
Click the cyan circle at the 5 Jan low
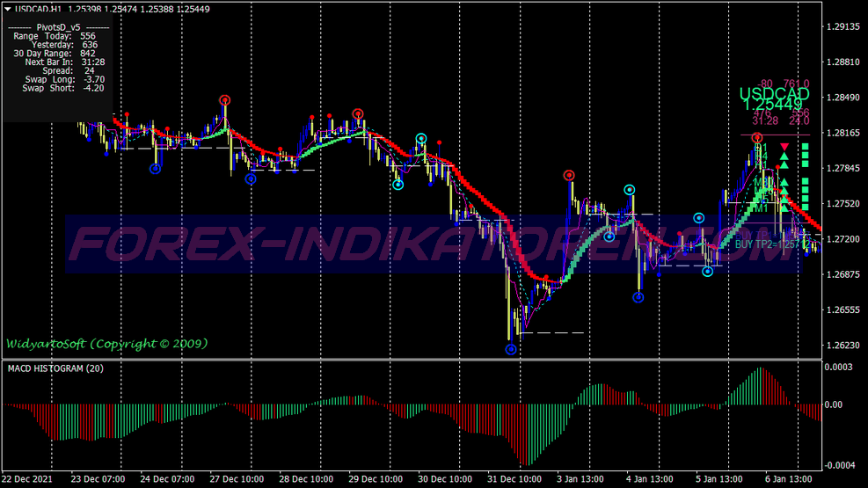(707, 271)
